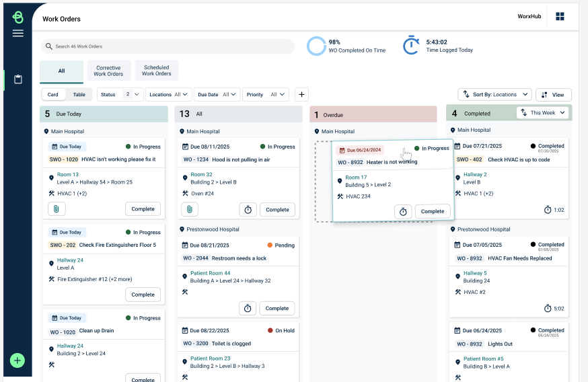Complete WO-1234 Hood order
Image resolution: width=588 pixels, height=382 pixels.
(277, 210)
